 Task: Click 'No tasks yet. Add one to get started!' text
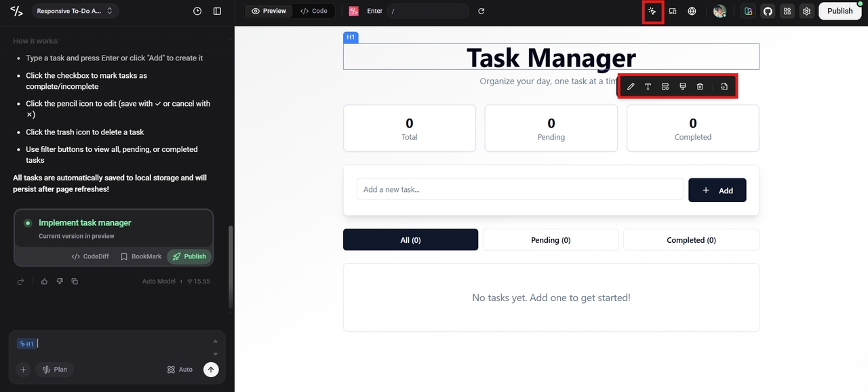pyautogui.click(x=551, y=298)
